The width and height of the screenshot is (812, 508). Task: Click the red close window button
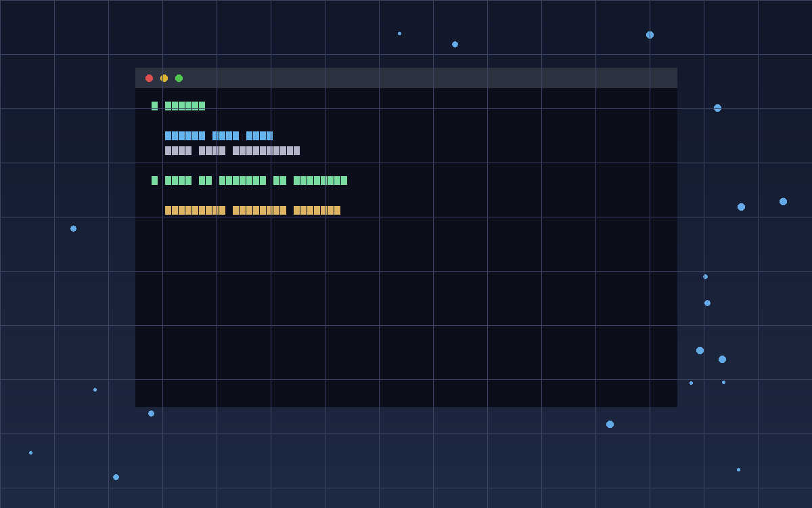[149, 78]
